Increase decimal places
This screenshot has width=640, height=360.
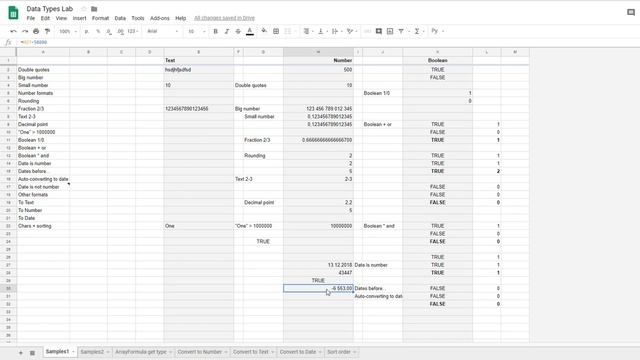tap(120, 31)
